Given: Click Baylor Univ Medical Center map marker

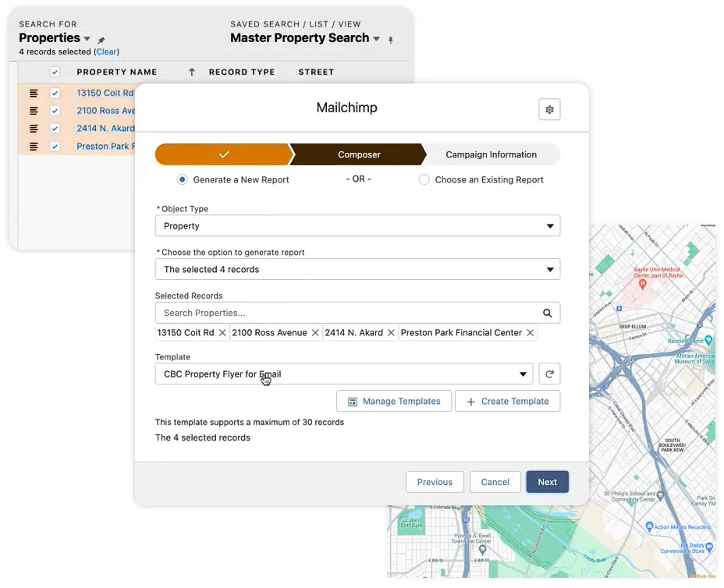Looking at the screenshot, I should point(642,285).
